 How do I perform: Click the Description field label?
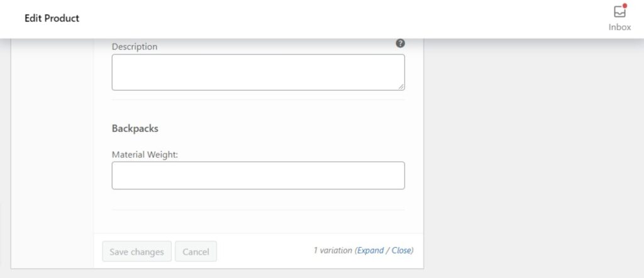pyautogui.click(x=135, y=47)
